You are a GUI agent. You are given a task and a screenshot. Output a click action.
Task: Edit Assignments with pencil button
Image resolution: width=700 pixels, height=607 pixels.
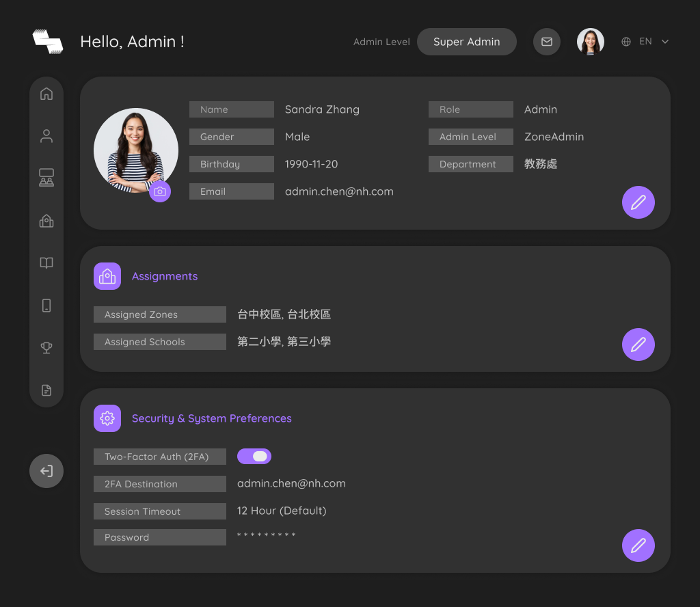pos(638,345)
